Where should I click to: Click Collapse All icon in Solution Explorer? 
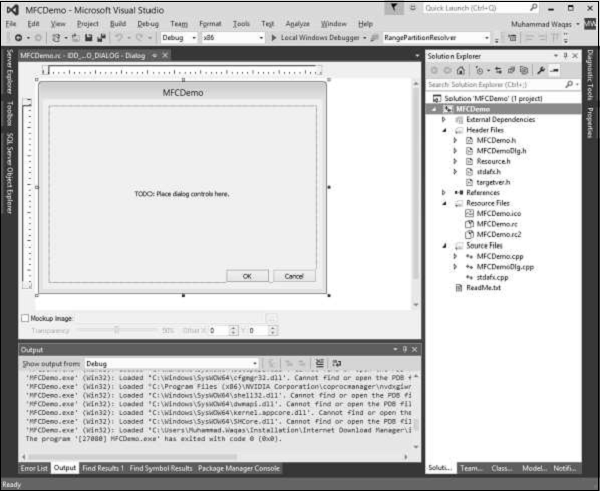pos(509,70)
